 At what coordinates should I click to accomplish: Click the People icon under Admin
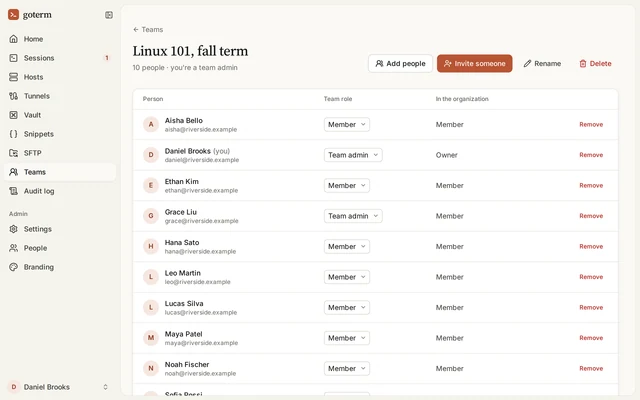[x=13, y=248]
